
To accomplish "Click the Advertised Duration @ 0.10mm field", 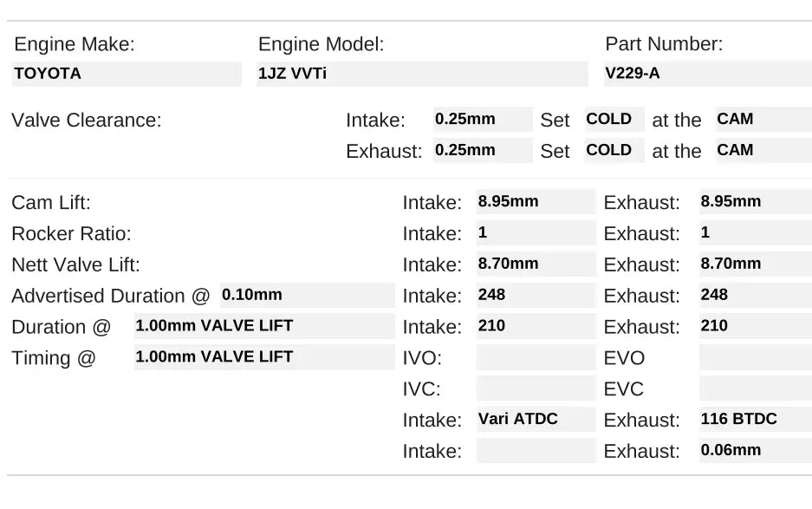I will (307, 295).
